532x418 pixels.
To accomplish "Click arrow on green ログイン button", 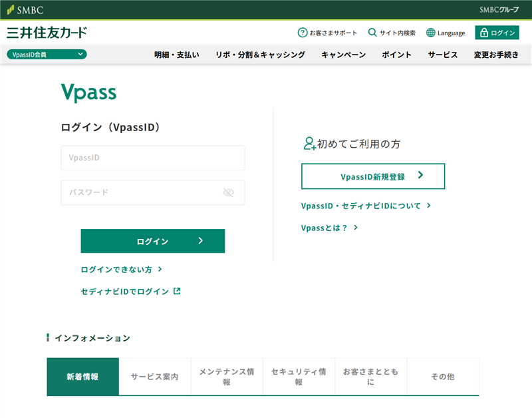I will click(x=201, y=241).
